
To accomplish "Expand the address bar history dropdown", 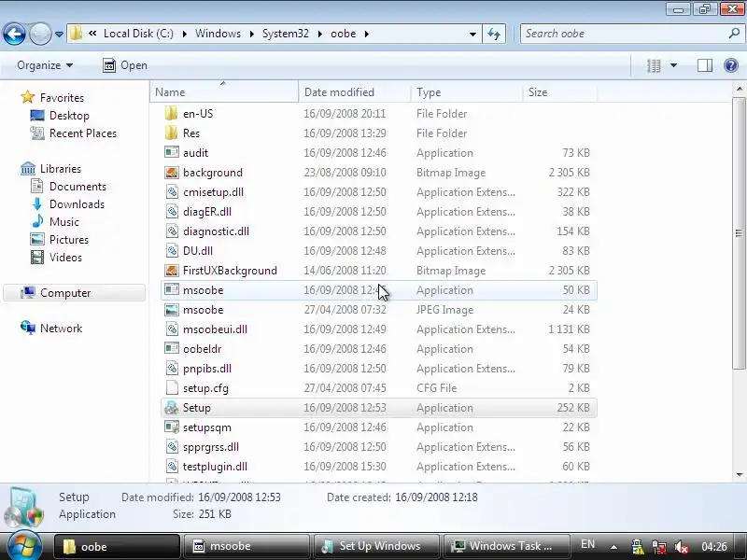I will (472, 34).
